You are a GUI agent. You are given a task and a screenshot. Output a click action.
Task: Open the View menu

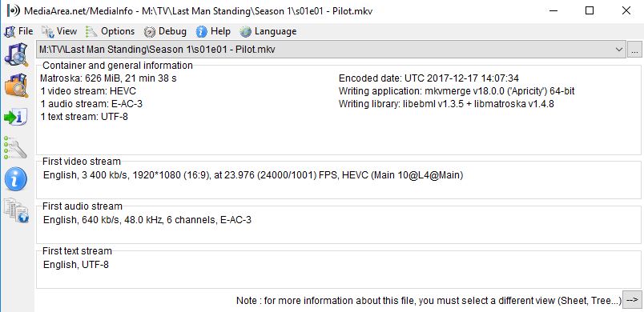pos(59,31)
